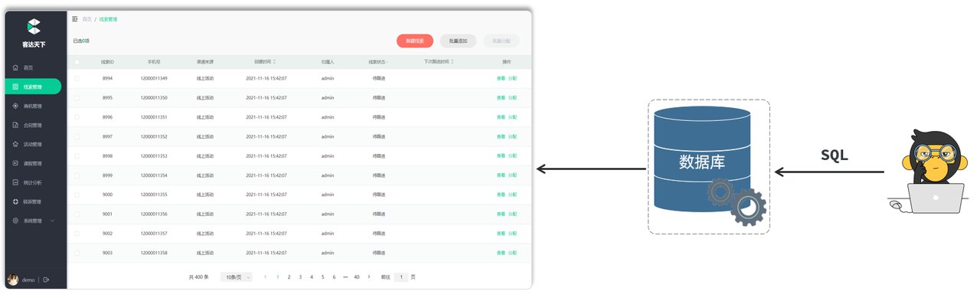Collapse sidebar with the hamburger fold icon

coord(75,18)
